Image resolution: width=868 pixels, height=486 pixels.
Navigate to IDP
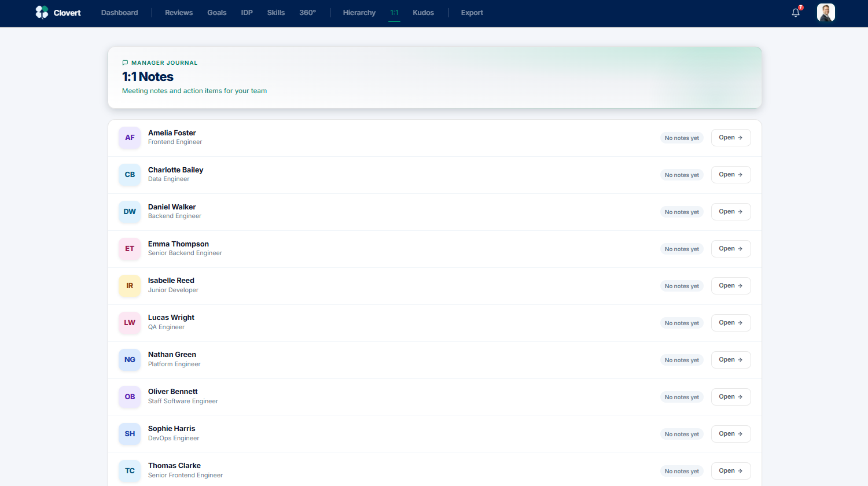tap(247, 13)
